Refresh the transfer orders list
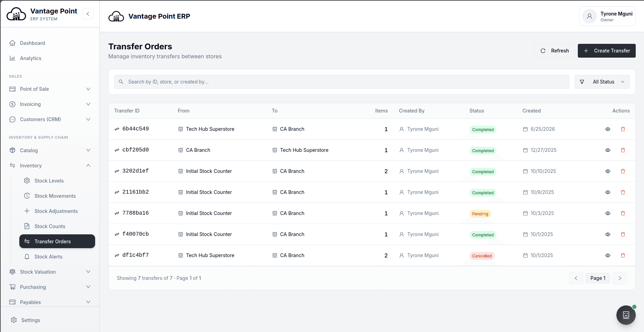The width and height of the screenshot is (644, 332). click(x=555, y=51)
